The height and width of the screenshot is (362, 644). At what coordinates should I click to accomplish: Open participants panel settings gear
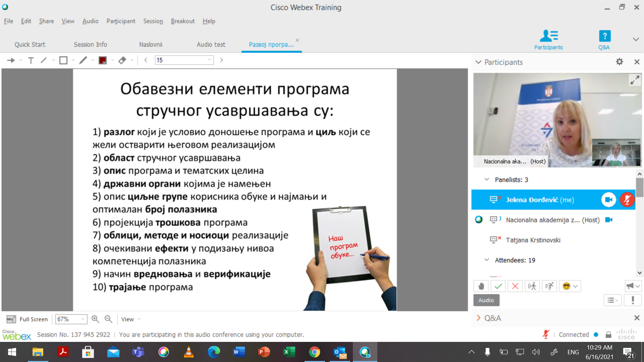coord(619,62)
